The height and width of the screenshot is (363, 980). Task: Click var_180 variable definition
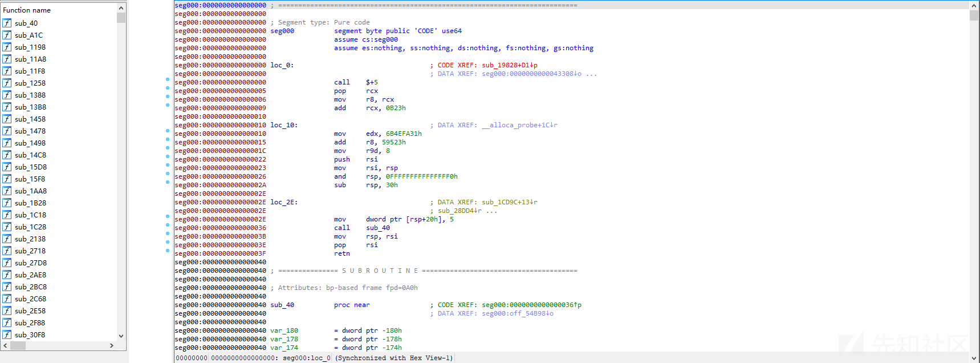point(284,330)
